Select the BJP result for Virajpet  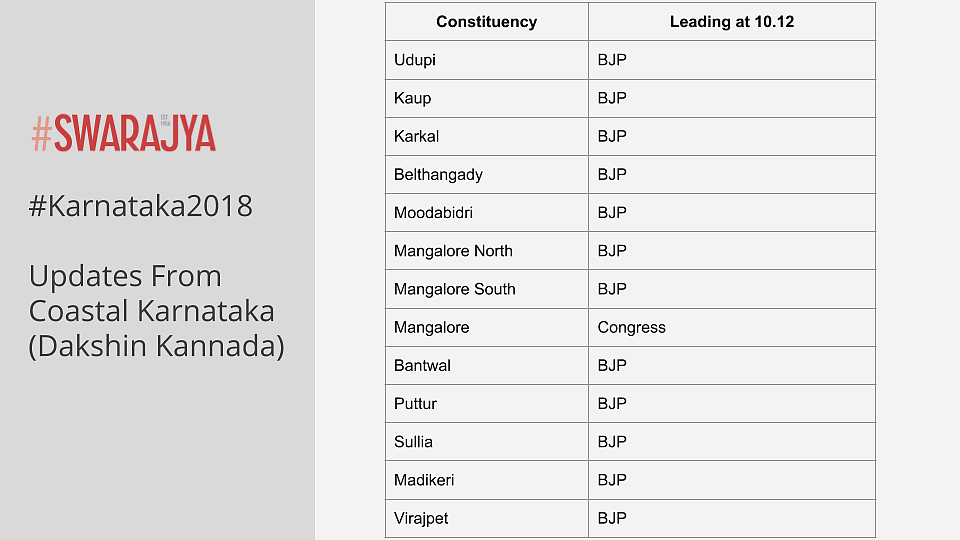tap(612, 518)
